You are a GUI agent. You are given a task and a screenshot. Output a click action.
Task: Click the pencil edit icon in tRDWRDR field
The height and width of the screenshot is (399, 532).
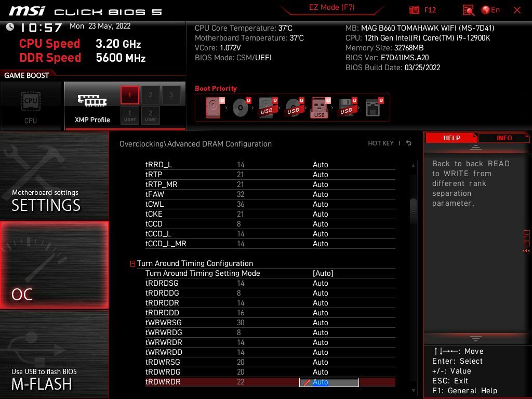pyautogui.click(x=307, y=382)
